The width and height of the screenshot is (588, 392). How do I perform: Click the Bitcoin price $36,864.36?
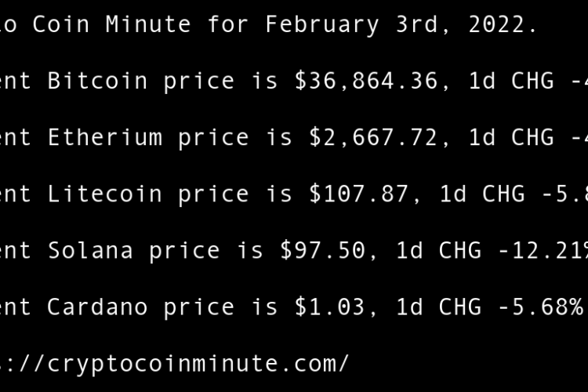pyautogui.click(x=372, y=81)
